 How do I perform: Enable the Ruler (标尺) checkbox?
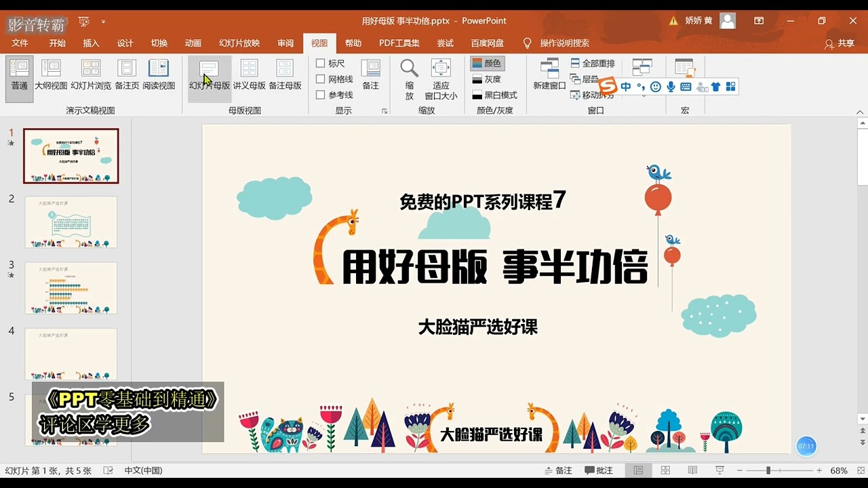pyautogui.click(x=321, y=63)
